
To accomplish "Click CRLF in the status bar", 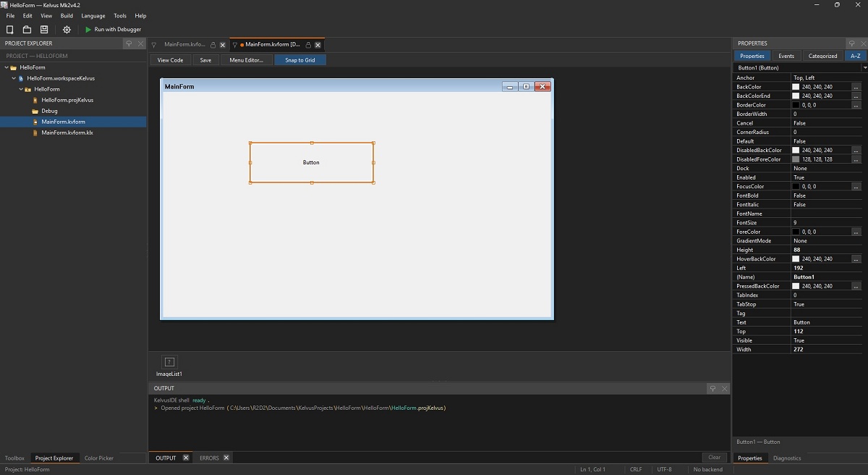I will tap(636, 469).
